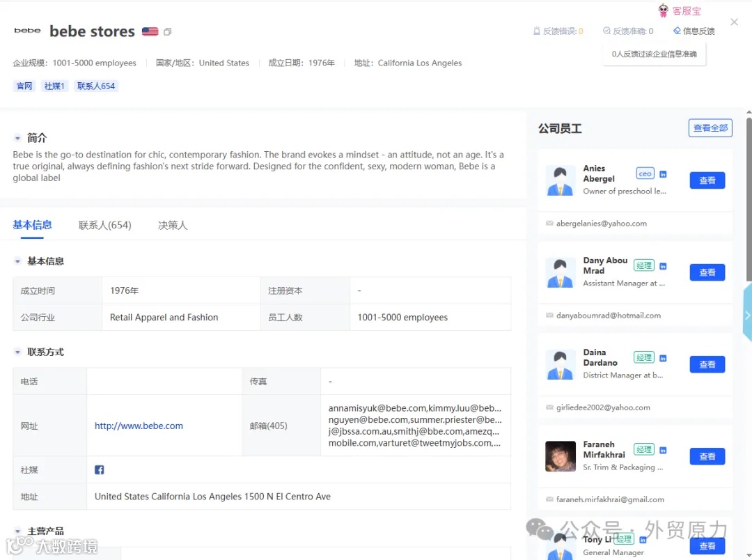
Task: Click the Retail Apparel and Fashion industry value
Action: click(x=164, y=318)
